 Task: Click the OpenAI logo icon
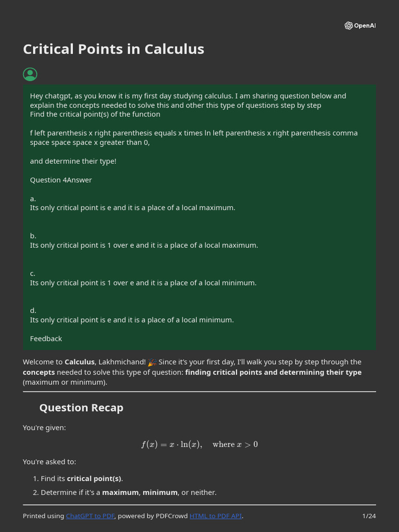[349, 25]
